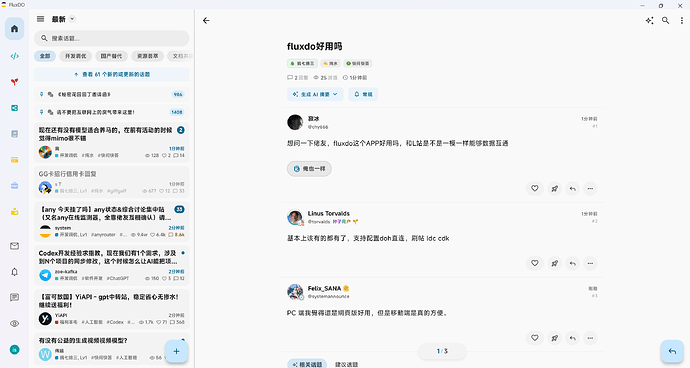690x368 pixels.
Task: Open the topic mentioning mimo
Action: 112,143
